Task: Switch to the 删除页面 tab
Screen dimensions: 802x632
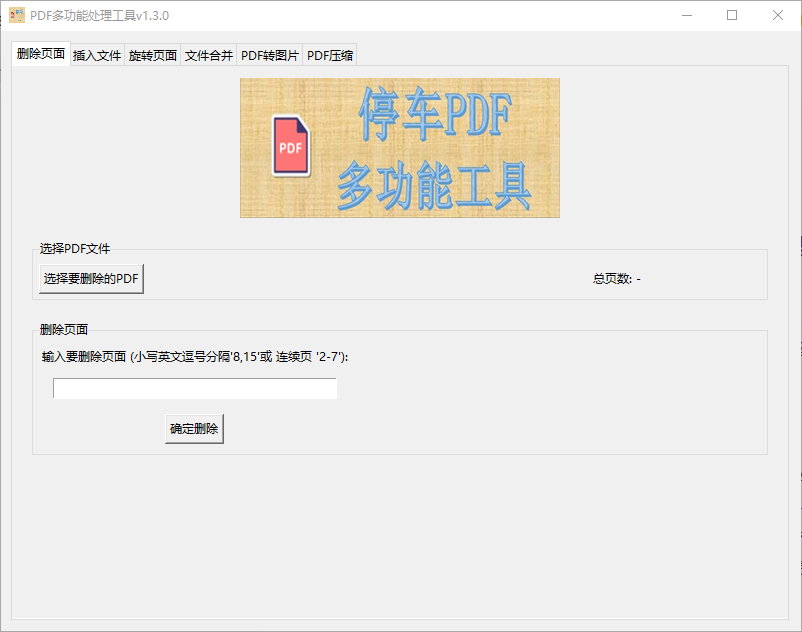Action: tap(41, 54)
